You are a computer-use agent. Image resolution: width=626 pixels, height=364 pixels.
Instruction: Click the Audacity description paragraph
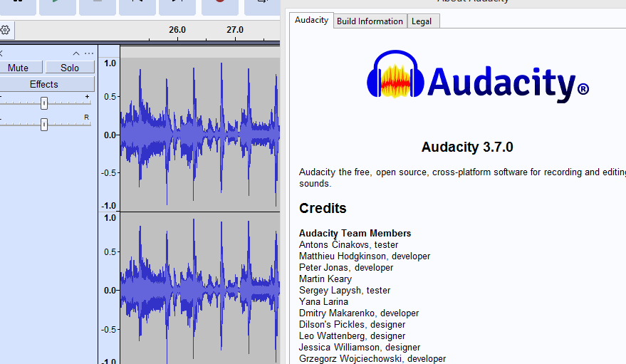click(x=462, y=177)
